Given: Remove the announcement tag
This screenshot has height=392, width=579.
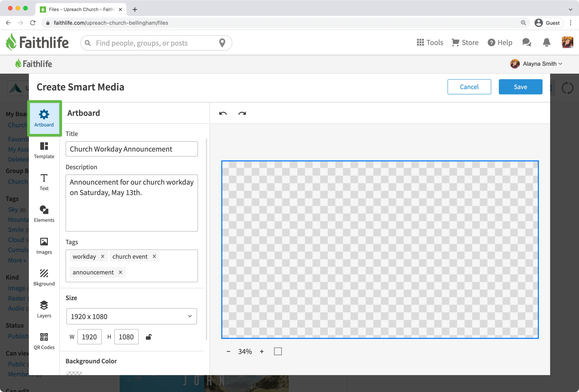Looking at the screenshot, I should pos(120,272).
